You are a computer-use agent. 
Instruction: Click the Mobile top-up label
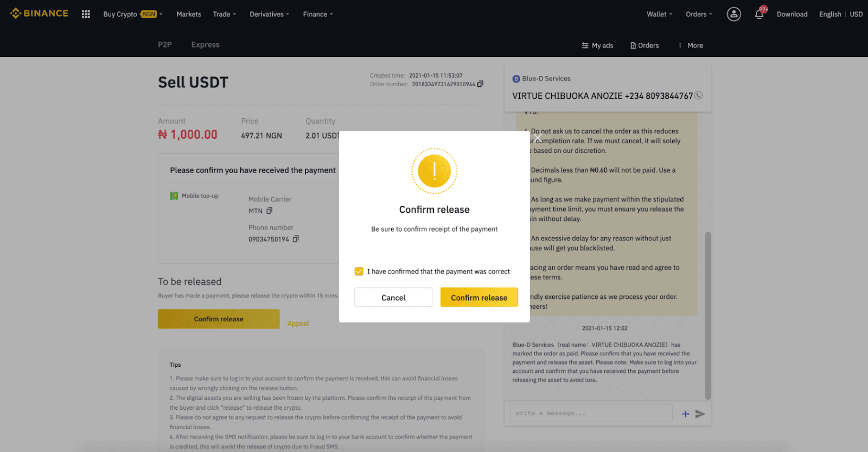200,196
